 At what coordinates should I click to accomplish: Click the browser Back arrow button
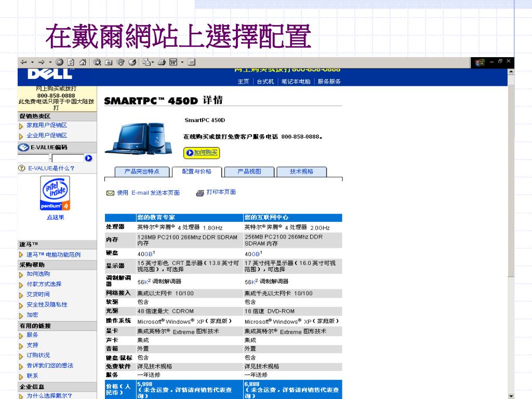coord(24,62)
